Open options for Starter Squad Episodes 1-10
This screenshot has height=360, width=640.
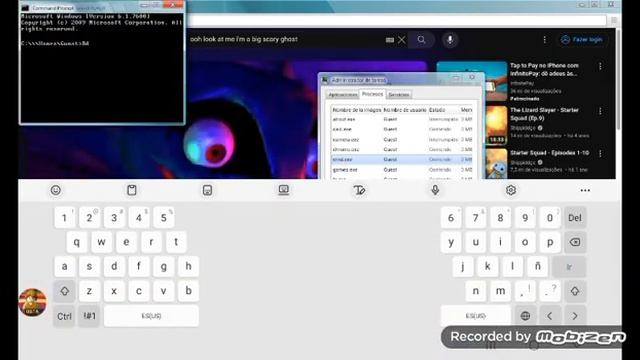pyautogui.click(x=600, y=153)
